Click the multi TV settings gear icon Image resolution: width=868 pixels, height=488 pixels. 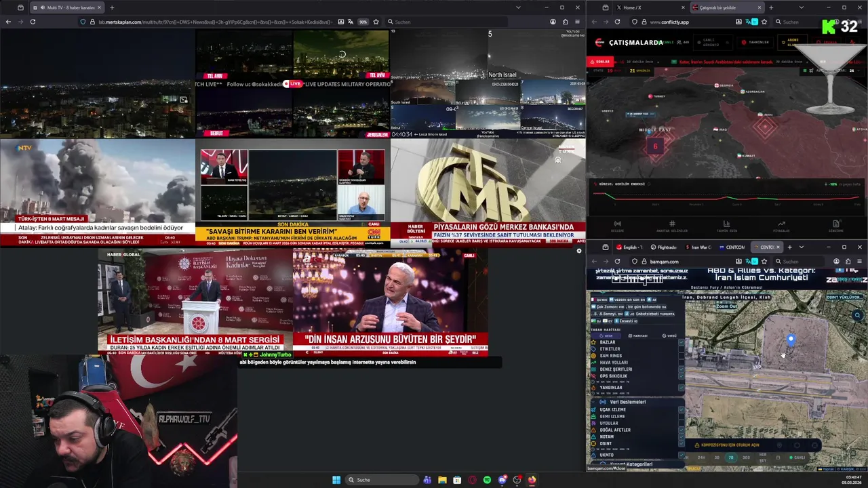pyautogui.click(x=578, y=251)
